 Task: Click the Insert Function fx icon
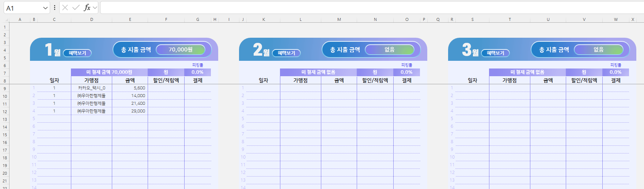pyautogui.click(x=87, y=8)
